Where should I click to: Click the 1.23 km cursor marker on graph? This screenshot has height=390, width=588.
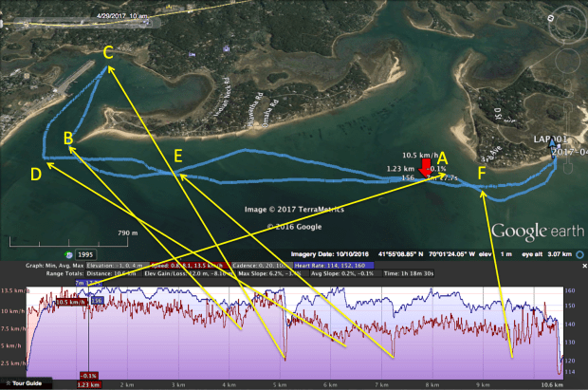pyautogui.click(x=86, y=384)
